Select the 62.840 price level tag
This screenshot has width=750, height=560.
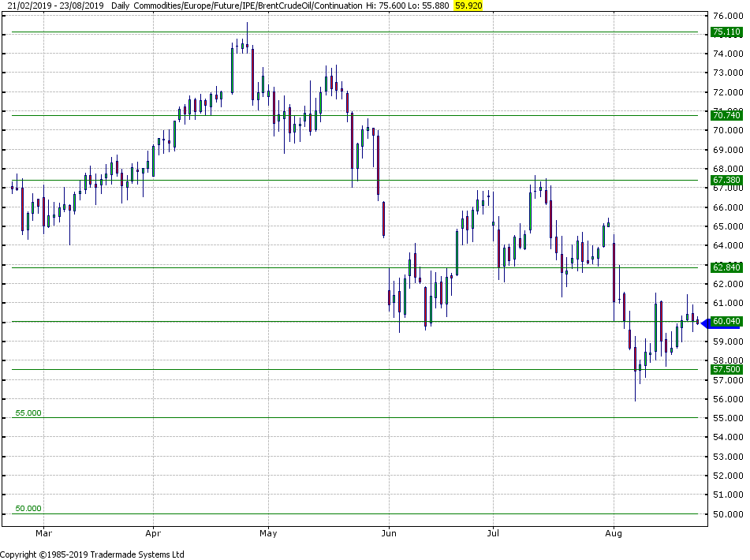[x=726, y=267]
